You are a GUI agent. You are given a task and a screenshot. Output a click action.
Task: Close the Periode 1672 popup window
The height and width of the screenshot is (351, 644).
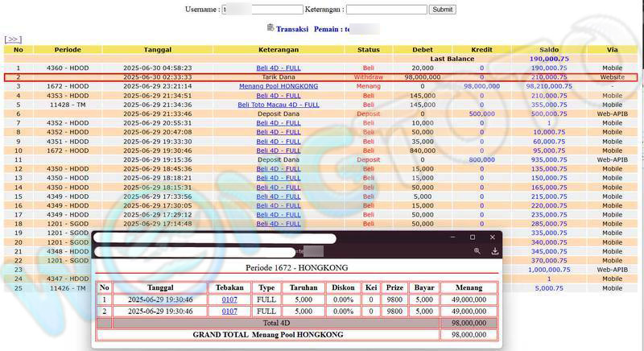click(x=493, y=237)
